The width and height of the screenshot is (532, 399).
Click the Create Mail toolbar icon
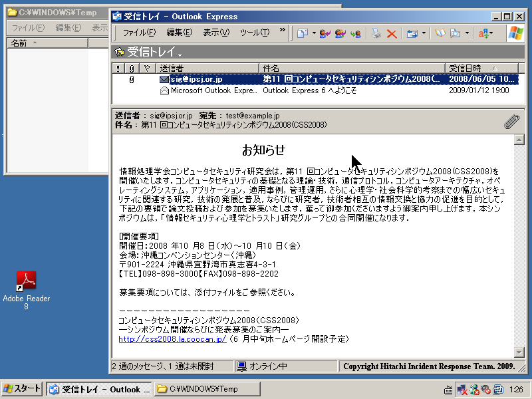[x=303, y=33]
